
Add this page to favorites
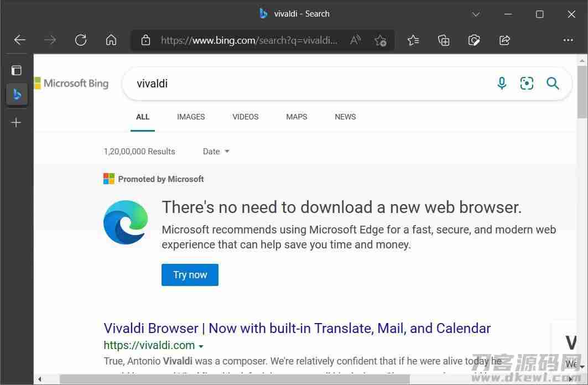pyautogui.click(x=380, y=40)
